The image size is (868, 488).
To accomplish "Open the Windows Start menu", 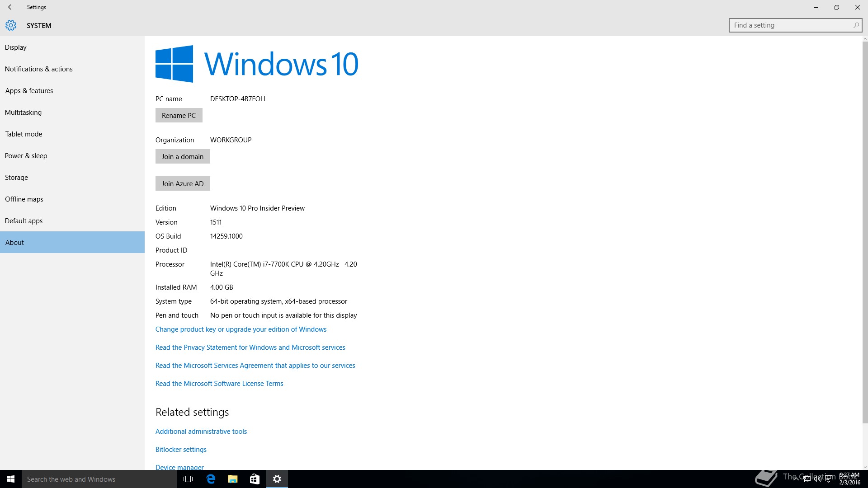I will pyautogui.click(x=11, y=479).
